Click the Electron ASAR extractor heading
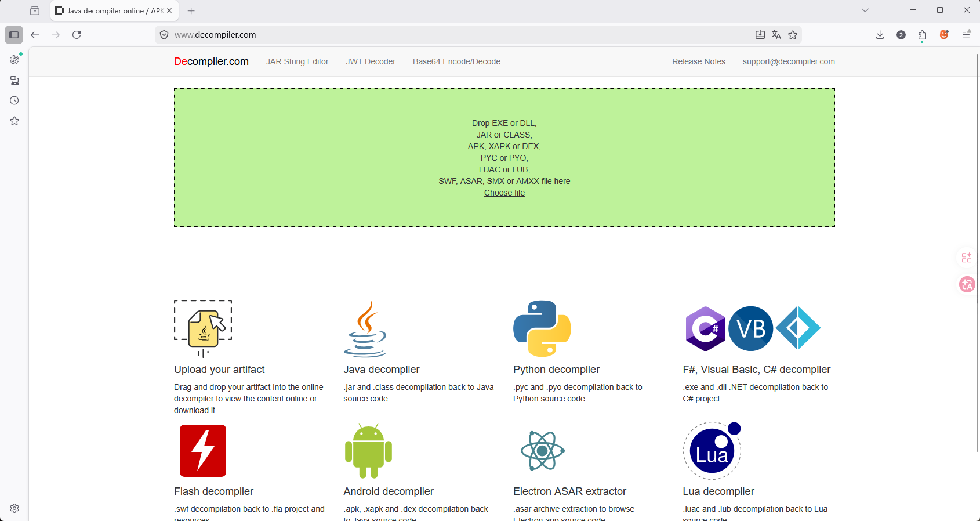The image size is (980, 521). (570, 491)
